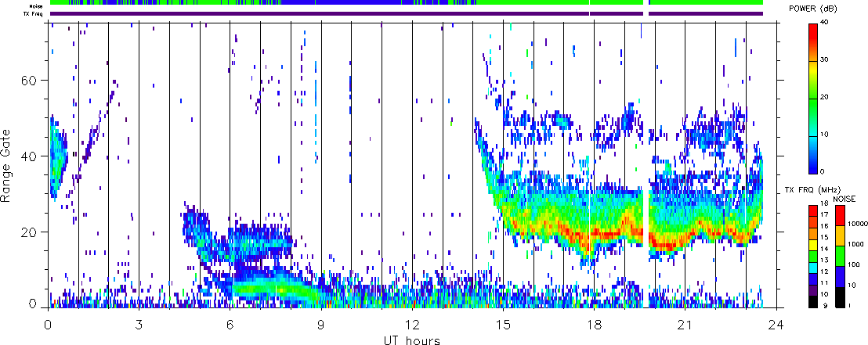This screenshot has height=345, width=868.
Task: Click the 16 label in TX FRQ legend
Action: tap(824, 226)
